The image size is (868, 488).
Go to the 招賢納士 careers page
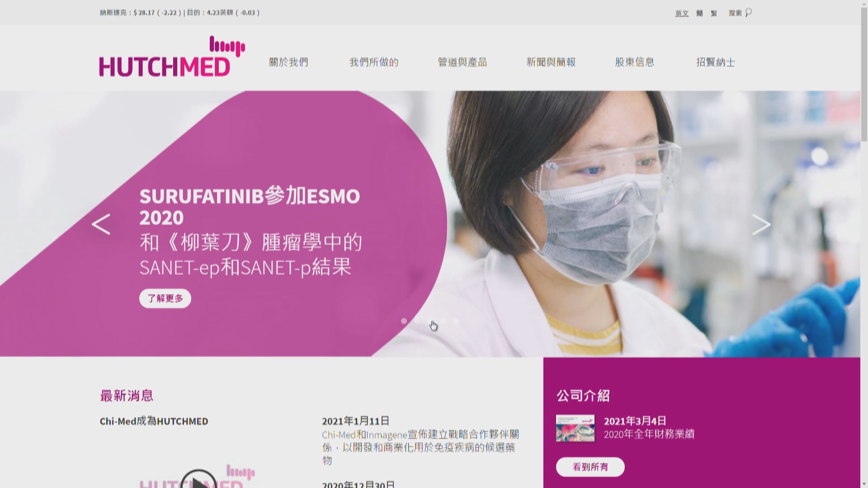click(716, 62)
